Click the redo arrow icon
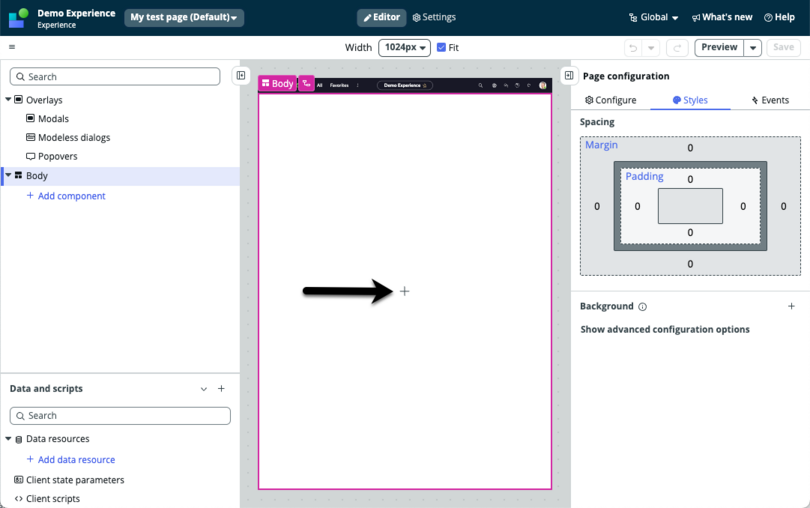 click(x=677, y=48)
